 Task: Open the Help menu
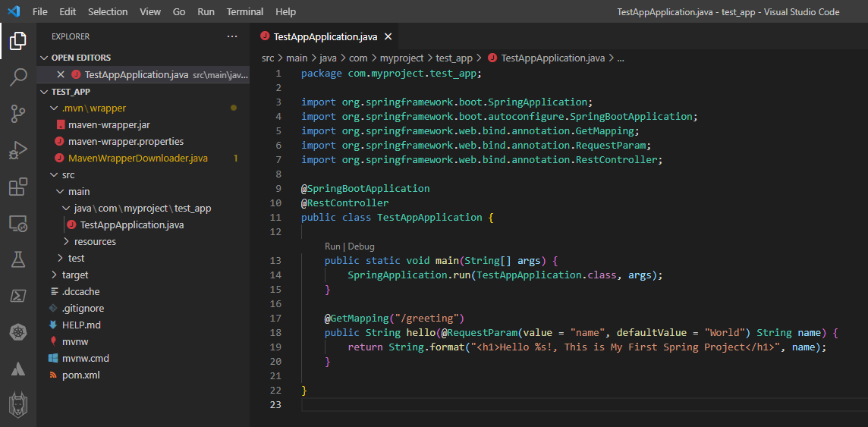pyautogui.click(x=285, y=11)
